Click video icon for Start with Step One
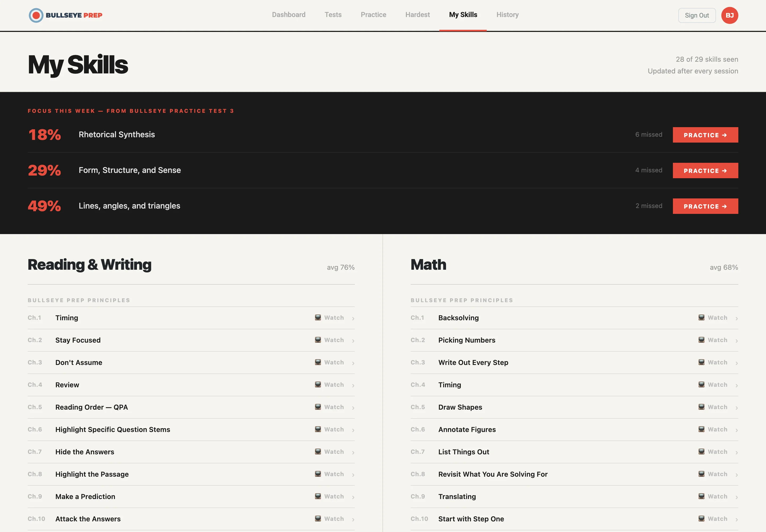Image resolution: width=766 pixels, height=532 pixels. coord(701,519)
